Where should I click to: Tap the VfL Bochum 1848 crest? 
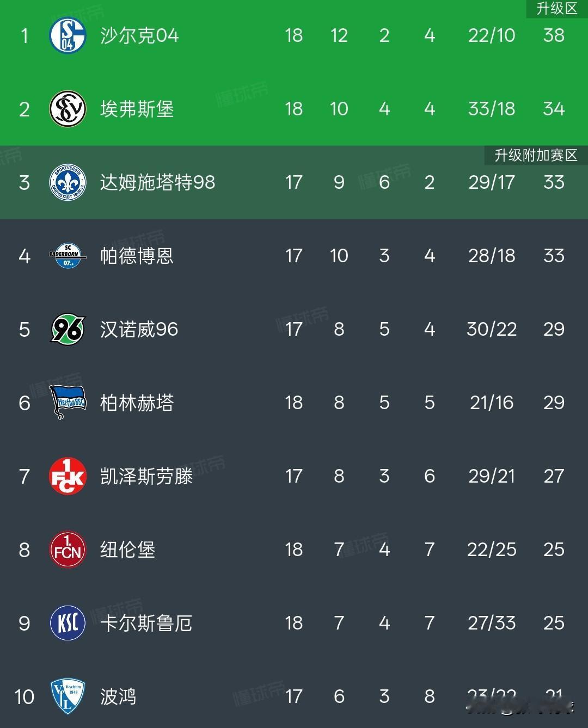click(68, 696)
